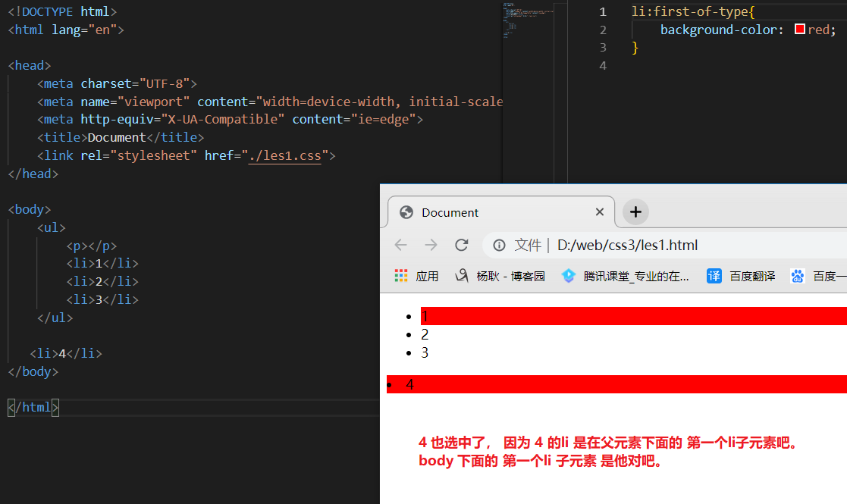
Task: Click the <li>4</li> code line
Action: tap(66, 353)
